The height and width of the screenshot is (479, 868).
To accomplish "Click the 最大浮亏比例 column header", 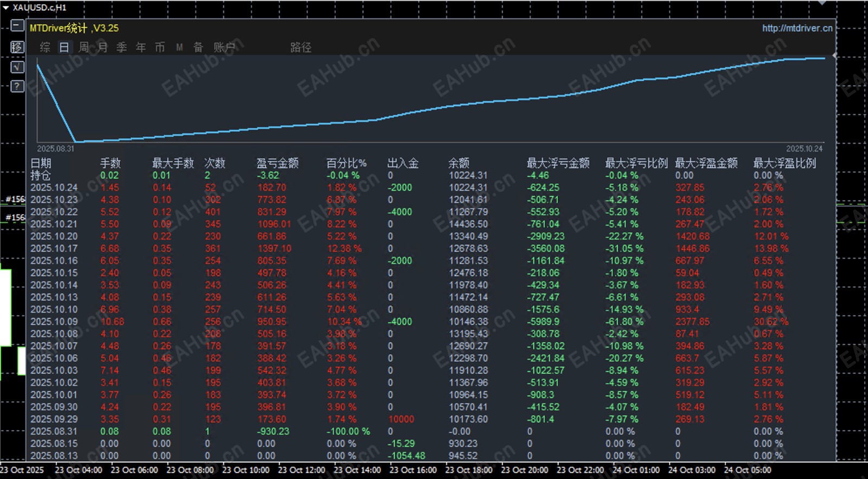I will coord(636,163).
